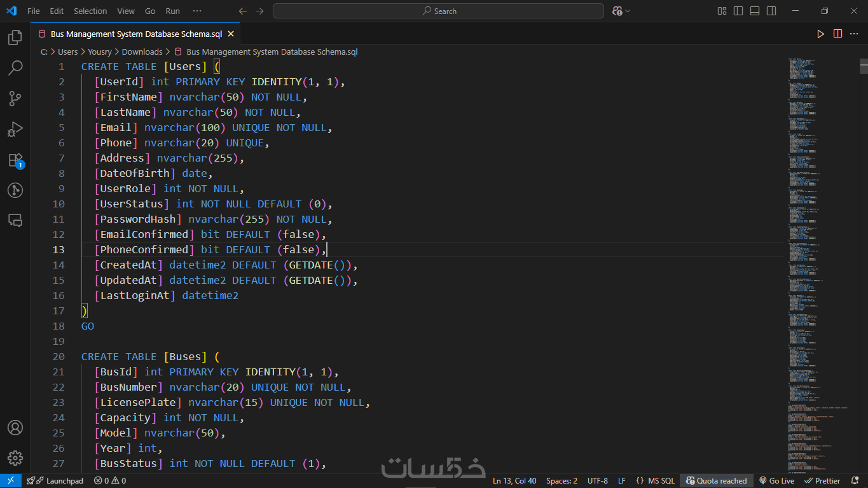The width and height of the screenshot is (868, 488).
Task: Open the Copilot chat dropdown arrow
Action: point(628,11)
